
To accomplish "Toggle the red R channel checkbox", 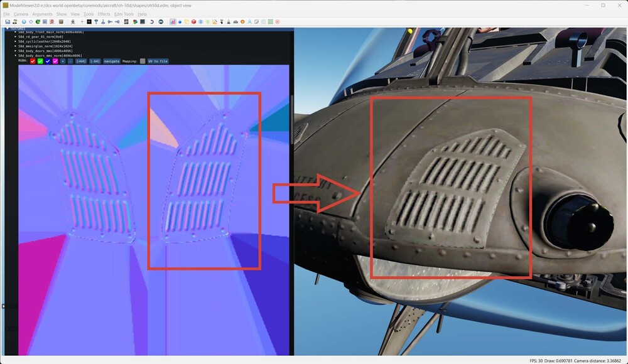I will (33, 61).
